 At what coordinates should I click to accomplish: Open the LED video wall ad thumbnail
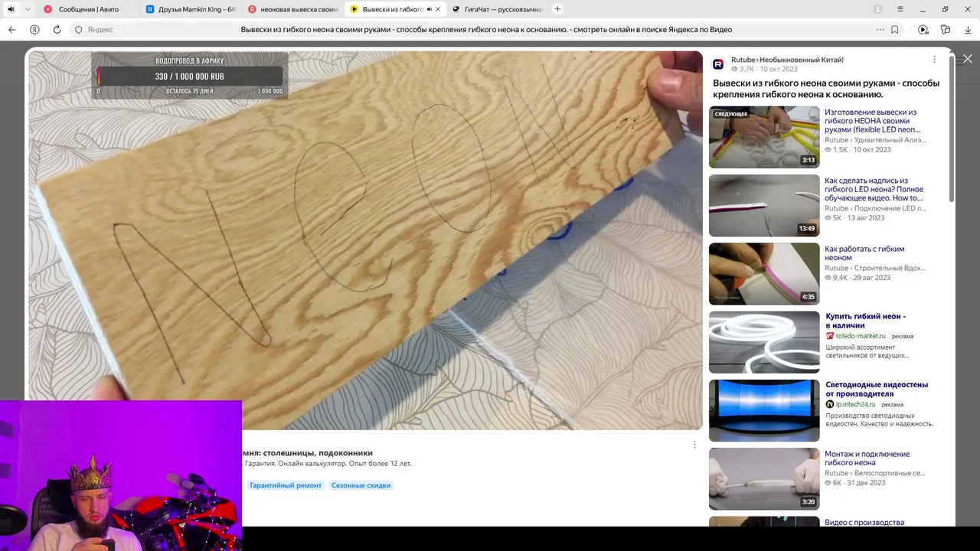[764, 410]
